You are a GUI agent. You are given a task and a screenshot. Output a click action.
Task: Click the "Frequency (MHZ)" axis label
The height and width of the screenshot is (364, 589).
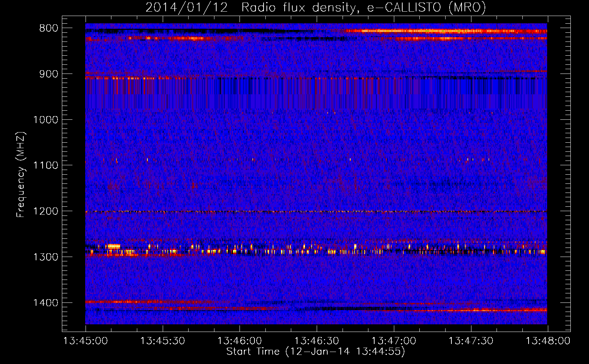pos(21,174)
